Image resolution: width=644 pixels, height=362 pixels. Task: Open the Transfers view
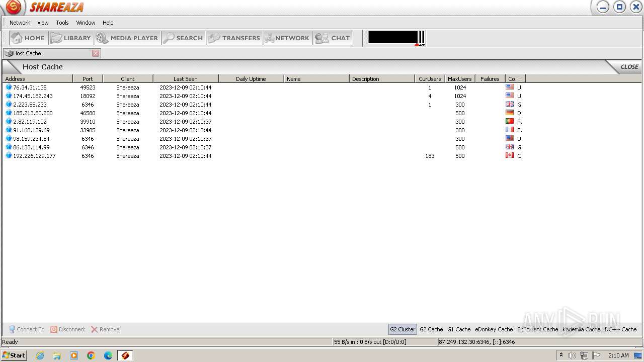pos(234,38)
